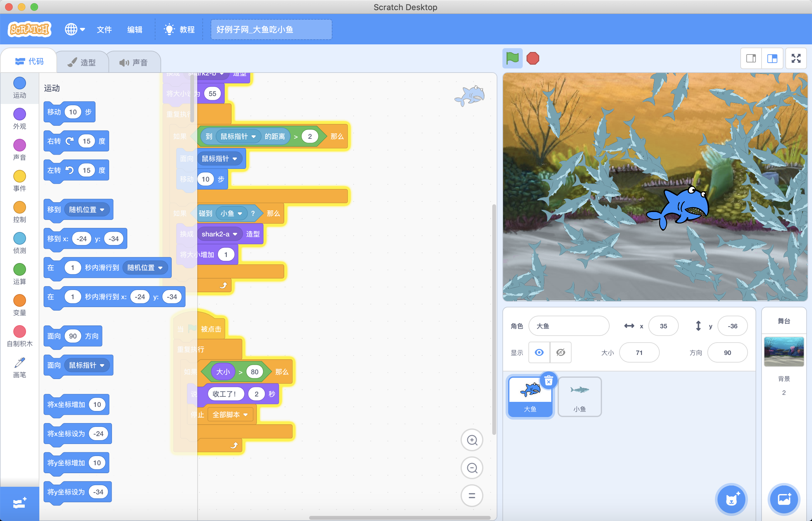Select the 大鱼 sprite thumbnail
The image size is (812, 521).
530,396
